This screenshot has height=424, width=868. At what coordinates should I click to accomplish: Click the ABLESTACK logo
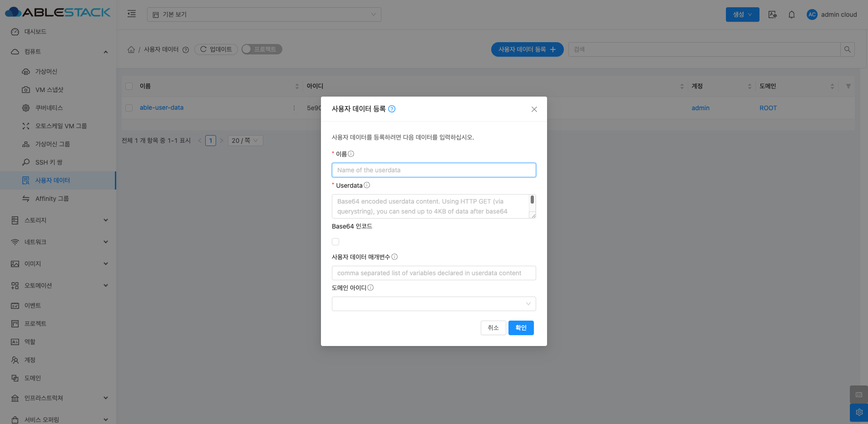[58, 12]
